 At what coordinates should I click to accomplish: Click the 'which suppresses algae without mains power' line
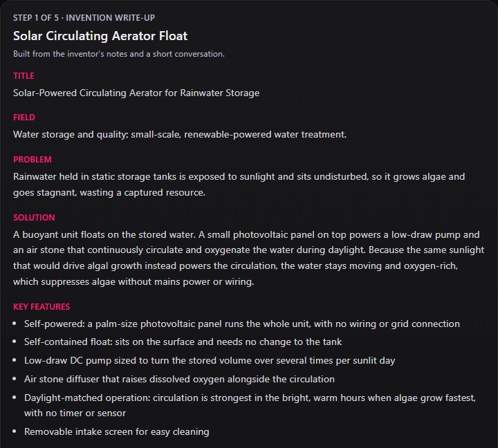click(133, 282)
